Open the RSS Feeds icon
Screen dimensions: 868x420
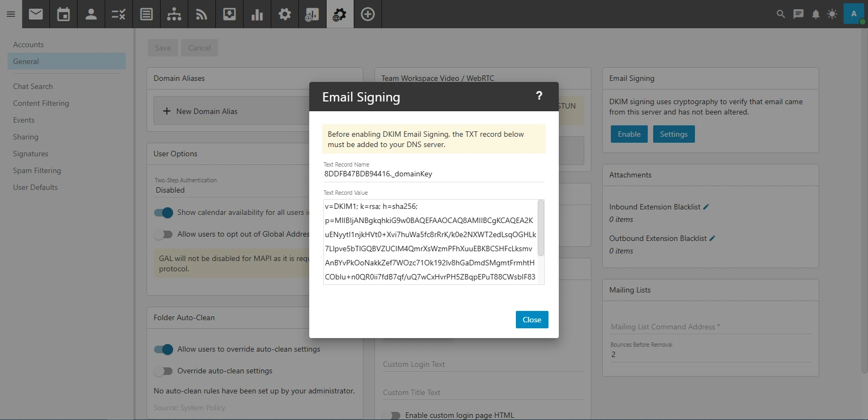(202, 14)
